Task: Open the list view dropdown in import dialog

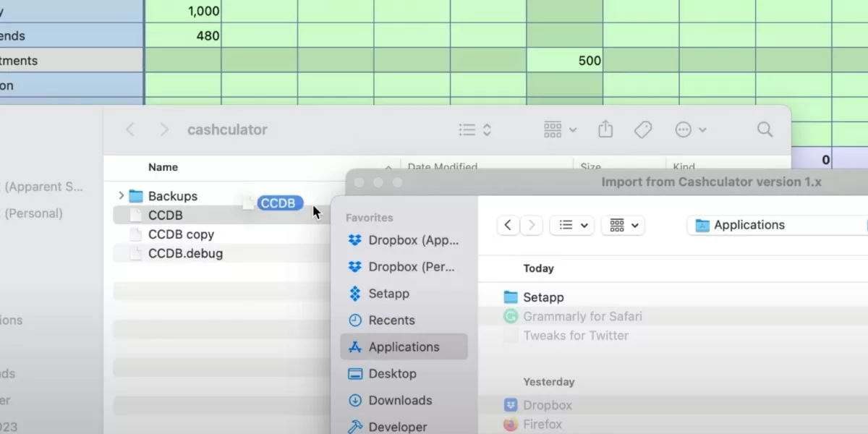Action: [572, 225]
